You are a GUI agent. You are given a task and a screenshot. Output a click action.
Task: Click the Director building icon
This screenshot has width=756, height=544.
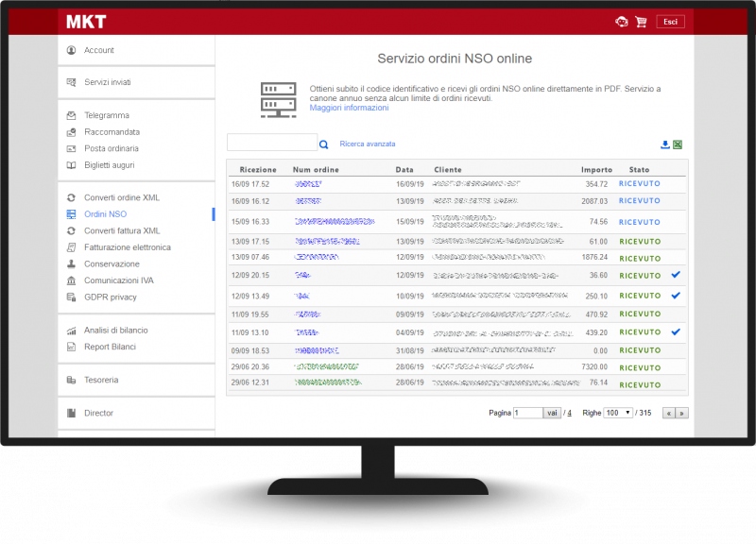72,413
